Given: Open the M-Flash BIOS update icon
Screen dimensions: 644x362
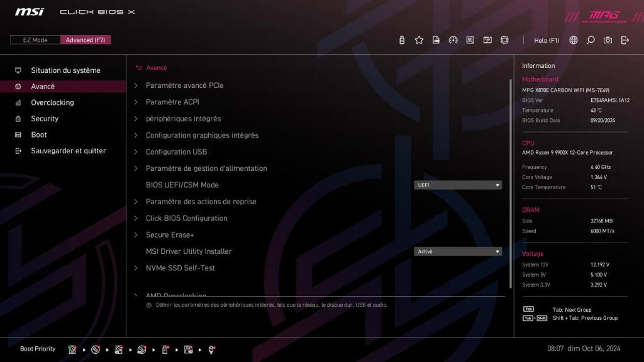Looking at the screenshot, I should click(x=401, y=40).
